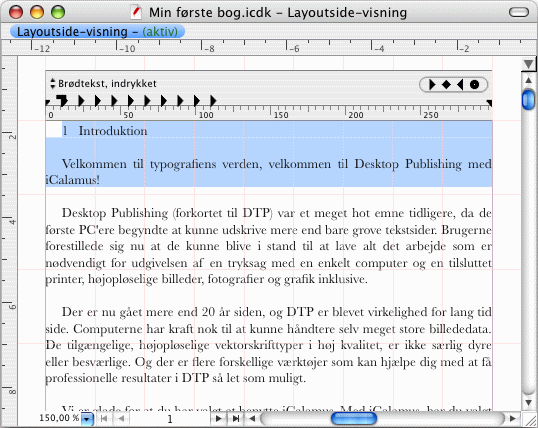Viewport: 538px width, 428px height.
Task: Click the toolbar toggle pill in title bar
Action: pos(519,12)
